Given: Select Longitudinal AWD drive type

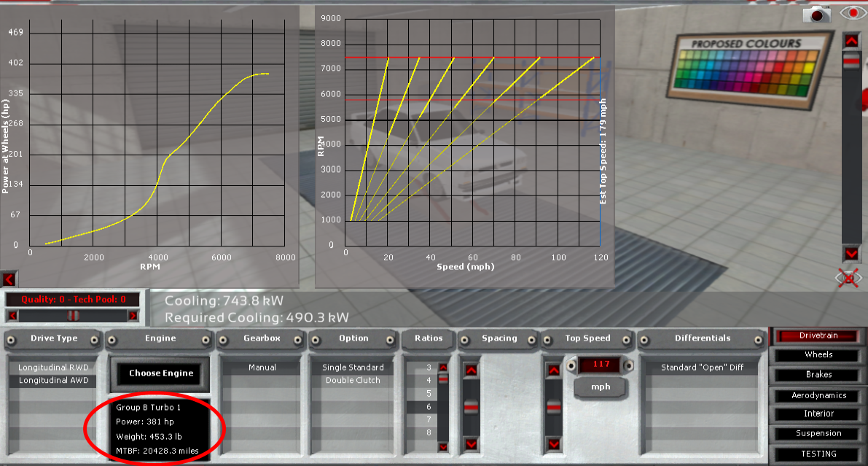Looking at the screenshot, I should (53, 381).
